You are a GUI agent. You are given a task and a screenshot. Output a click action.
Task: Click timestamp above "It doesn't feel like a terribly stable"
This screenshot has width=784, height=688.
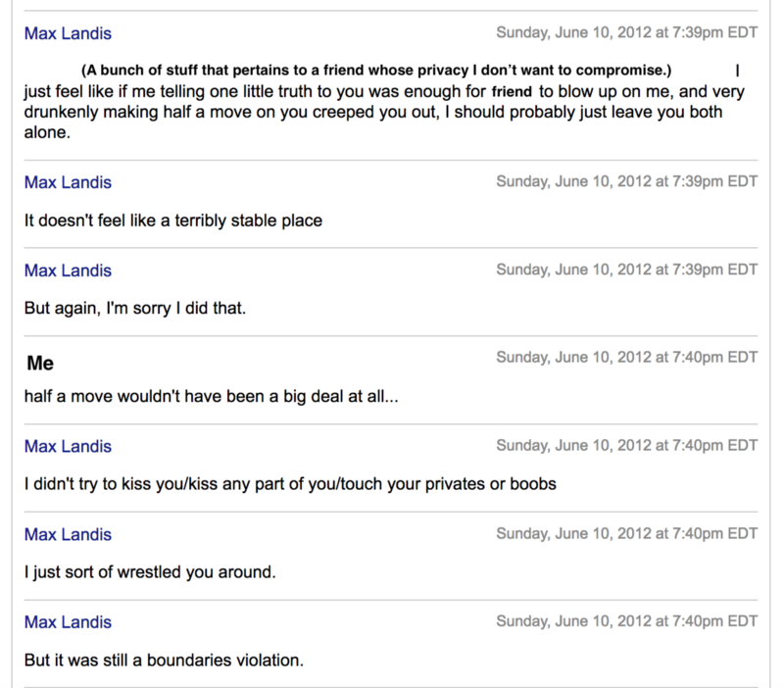(x=626, y=182)
